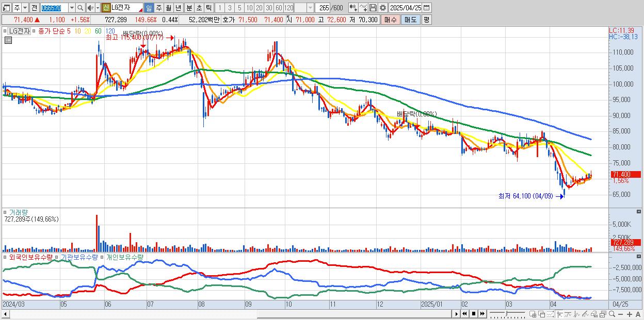Toggle the small square before LG전자 legend
The image size is (644, 320).
pyautogui.click(x=6, y=31)
